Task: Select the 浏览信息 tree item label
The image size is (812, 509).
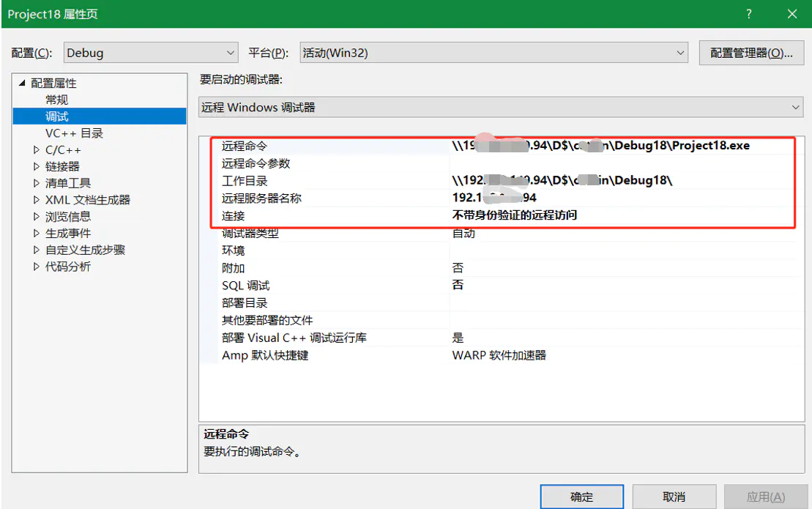Action: [68, 217]
